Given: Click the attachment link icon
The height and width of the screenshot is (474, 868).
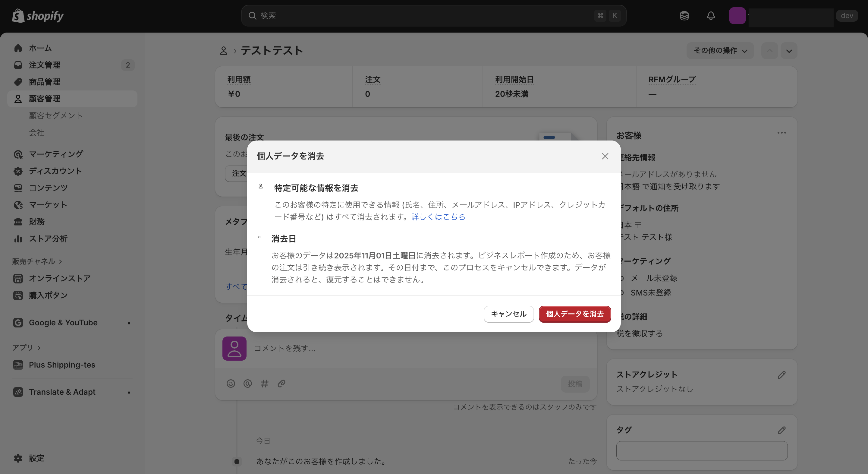Looking at the screenshot, I should 281,384.
